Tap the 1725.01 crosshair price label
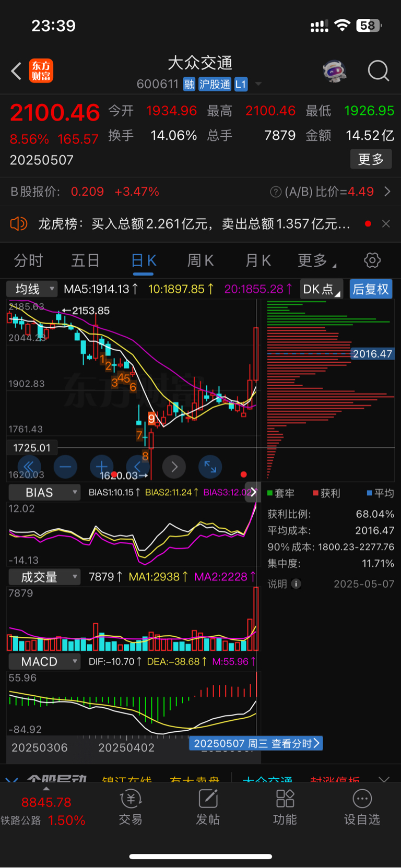This screenshot has height=868, width=401. click(32, 448)
